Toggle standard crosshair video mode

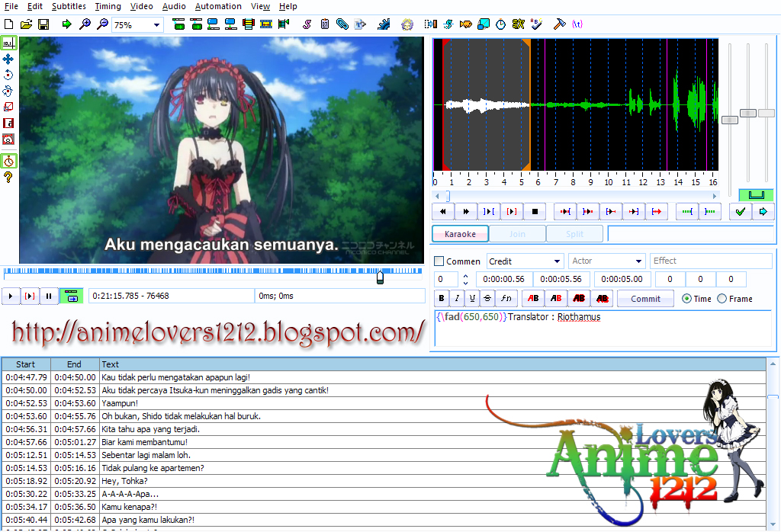pyautogui.click(x=8, y=43)
